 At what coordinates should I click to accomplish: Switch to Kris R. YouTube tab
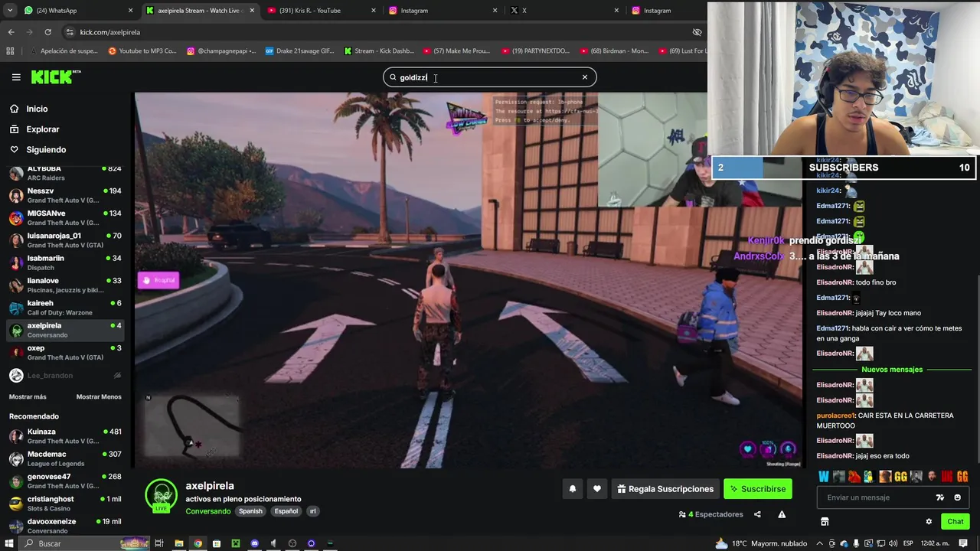pos(322,11)
